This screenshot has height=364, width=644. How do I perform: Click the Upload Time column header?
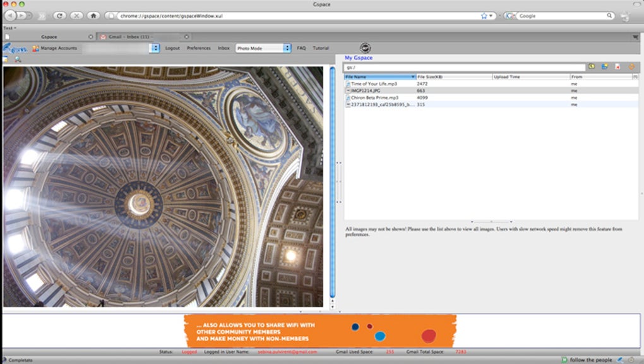click(530, 77)
